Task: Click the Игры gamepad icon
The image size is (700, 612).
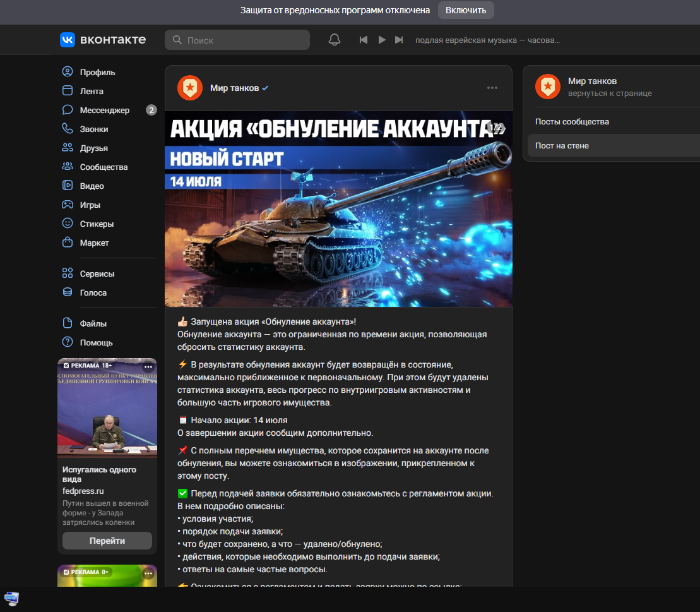Action: point(68,205)
